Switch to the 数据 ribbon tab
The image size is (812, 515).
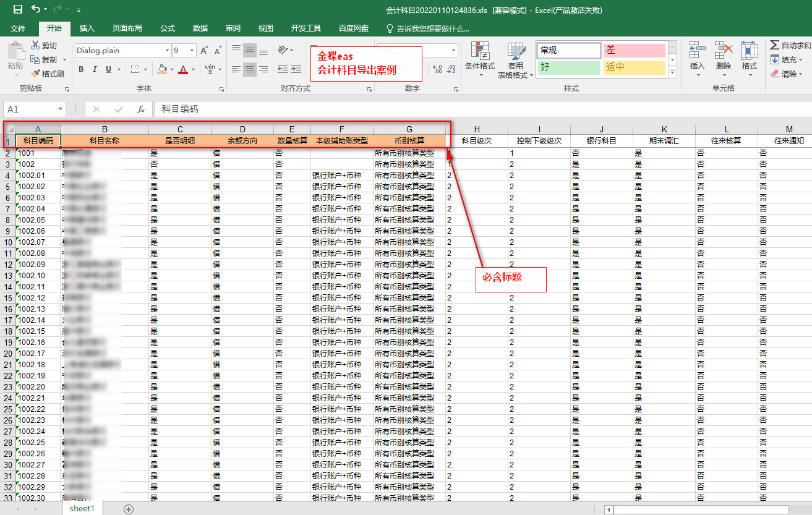tap(200, 28)
